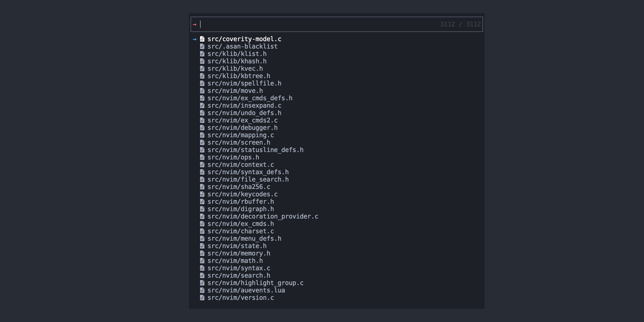644x322 pixels.
Task: Select src/nvim/memory.h entry
Action: point(239,253)
